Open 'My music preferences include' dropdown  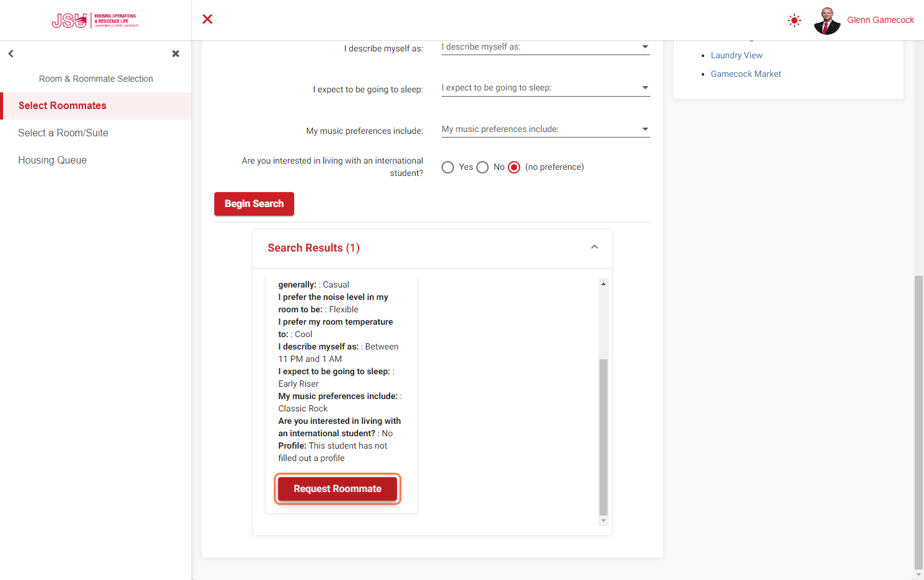546,130
